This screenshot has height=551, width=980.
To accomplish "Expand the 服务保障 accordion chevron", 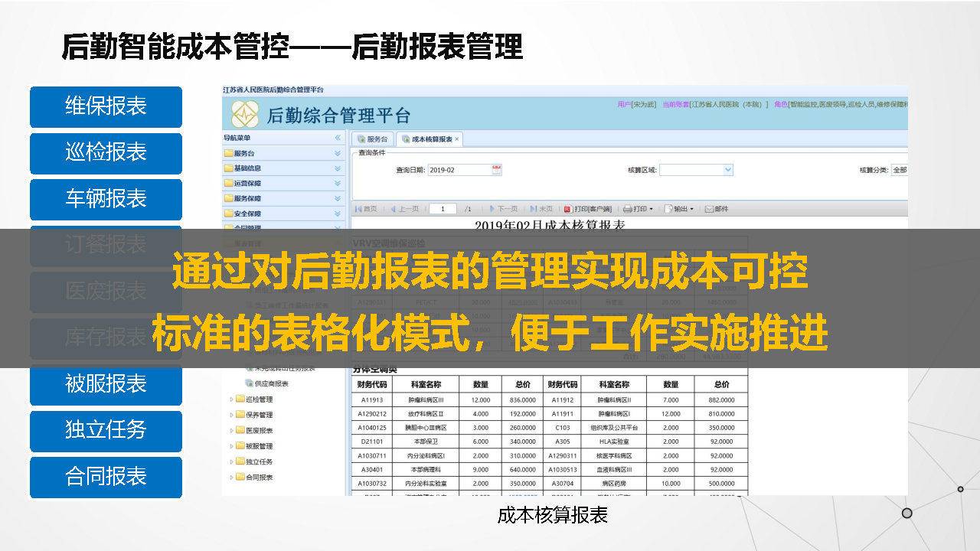I will (338, 198).
